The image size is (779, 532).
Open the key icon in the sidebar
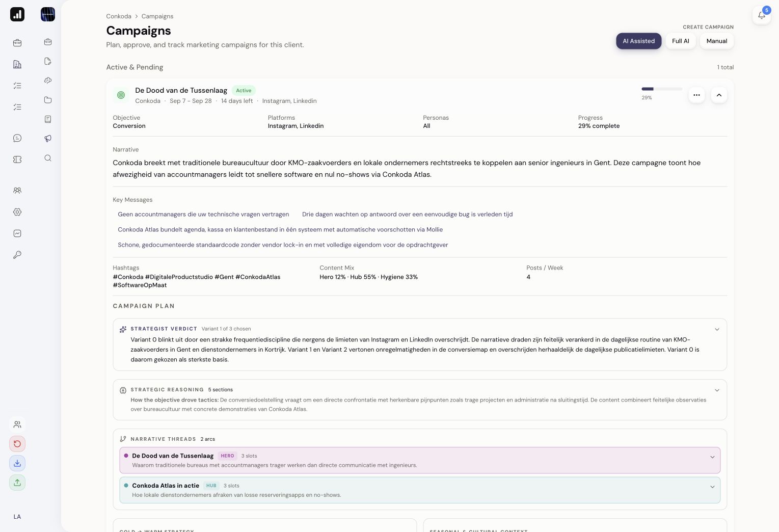17,255
